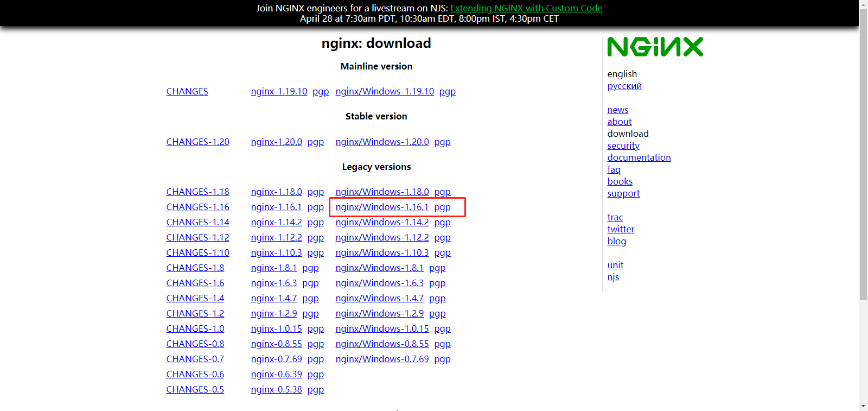The width and height of the screenshot is (868, 411).
Task: Open CHANGES-1.20 link
Action: coord(197,142)
